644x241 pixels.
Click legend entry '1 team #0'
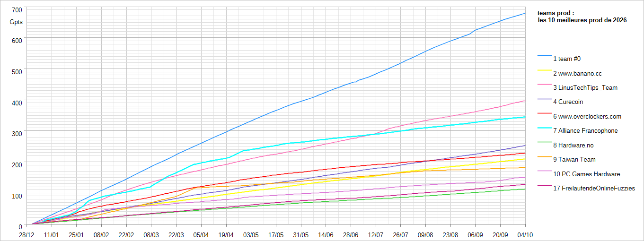tap(567, 59)
